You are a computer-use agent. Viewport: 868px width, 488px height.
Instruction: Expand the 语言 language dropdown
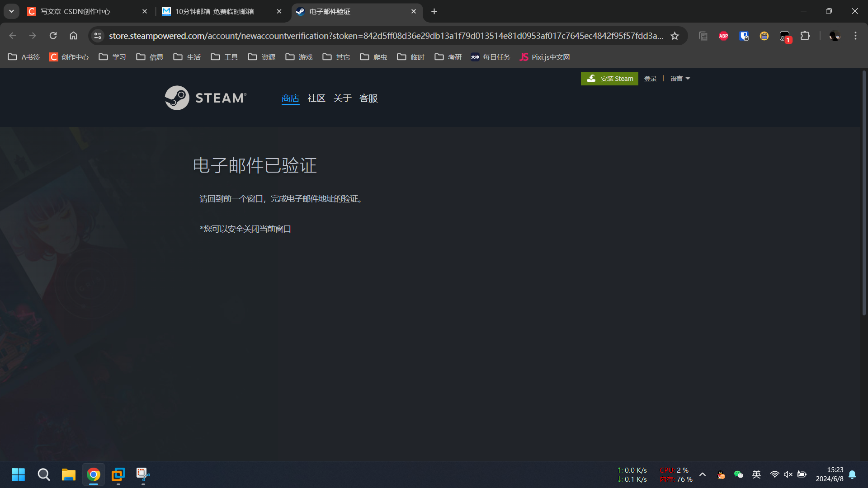pos(680,79)
